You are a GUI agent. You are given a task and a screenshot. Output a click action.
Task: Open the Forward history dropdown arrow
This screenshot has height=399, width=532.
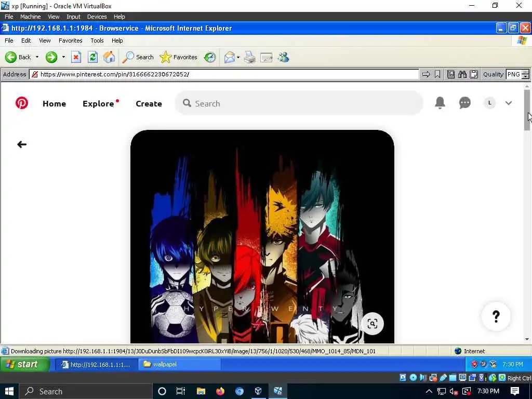click(63, 57)
